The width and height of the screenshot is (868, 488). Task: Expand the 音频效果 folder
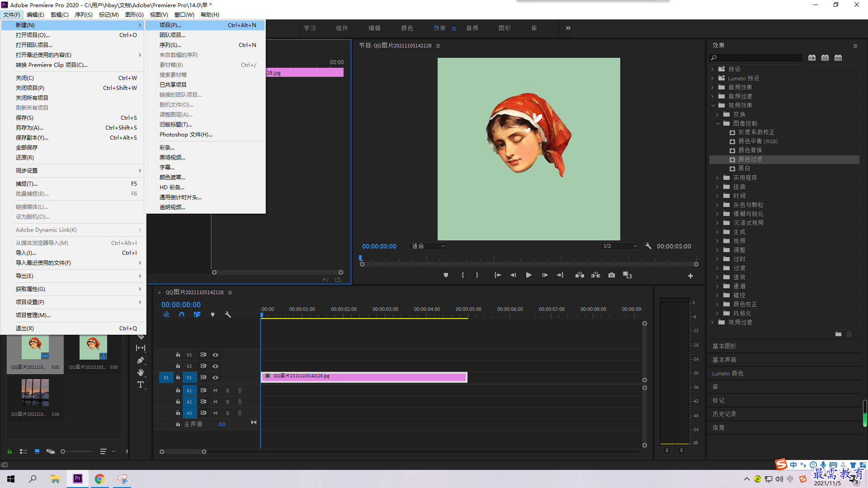click(x=712, y=87)
